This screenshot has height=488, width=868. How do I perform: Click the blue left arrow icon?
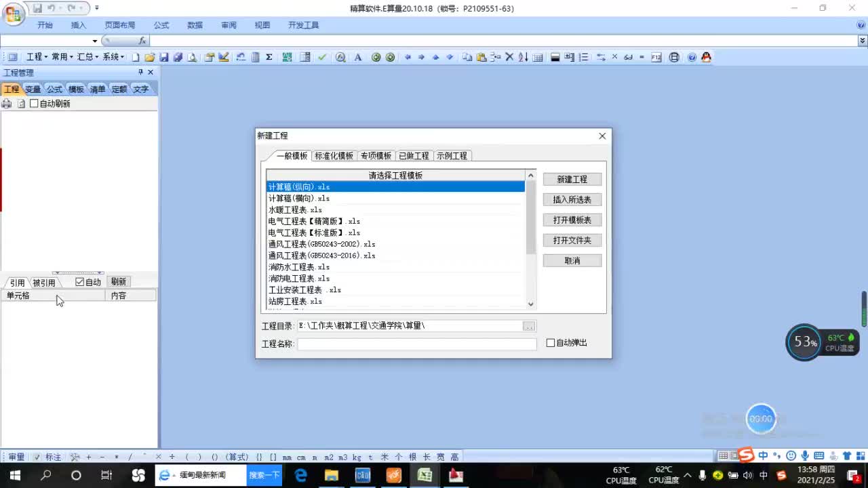[408, 58]
